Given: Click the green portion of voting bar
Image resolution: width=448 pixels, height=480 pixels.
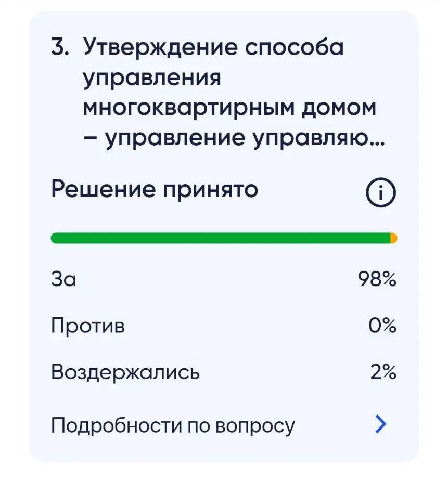Looking at the screenshot, I should (x=221, y=238).
